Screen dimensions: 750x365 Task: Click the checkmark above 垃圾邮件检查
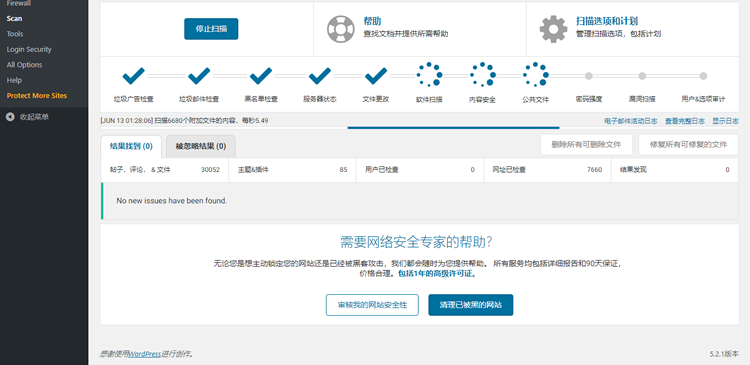pyautogui.click(x=199, y=76)
